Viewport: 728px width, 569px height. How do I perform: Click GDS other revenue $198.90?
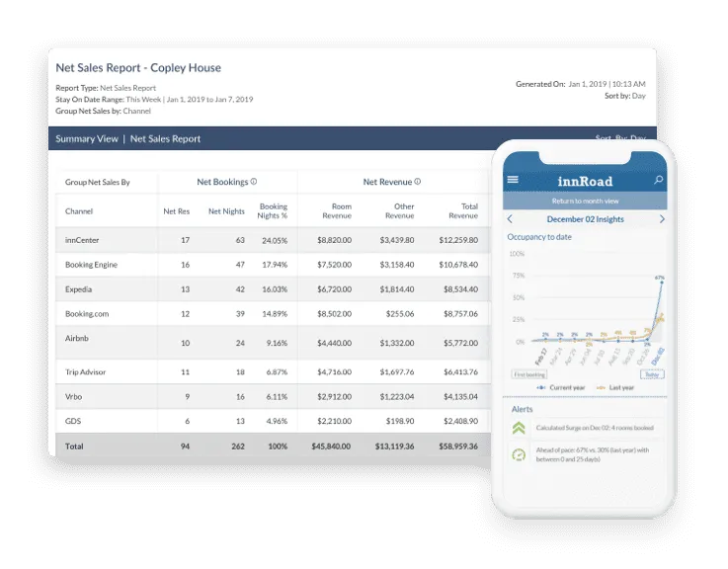click(x=400, y=421)
